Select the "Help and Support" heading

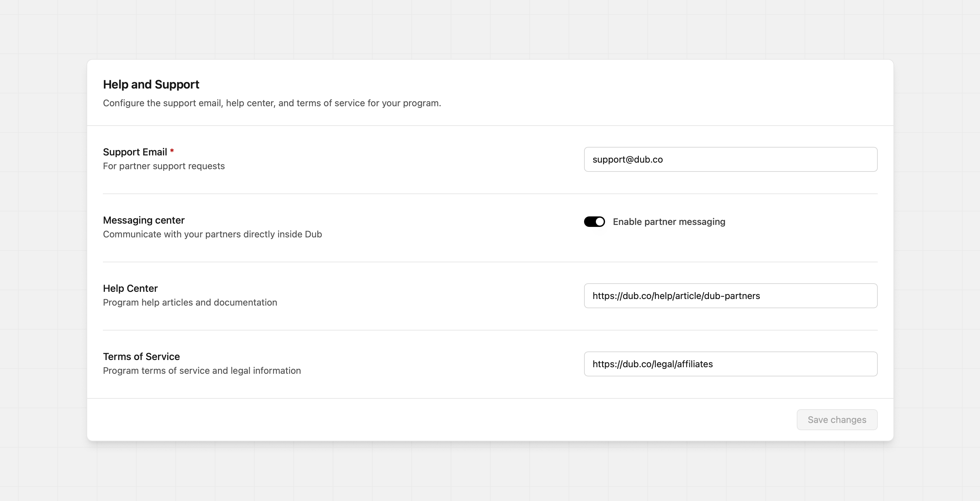[x=151, y=85]
